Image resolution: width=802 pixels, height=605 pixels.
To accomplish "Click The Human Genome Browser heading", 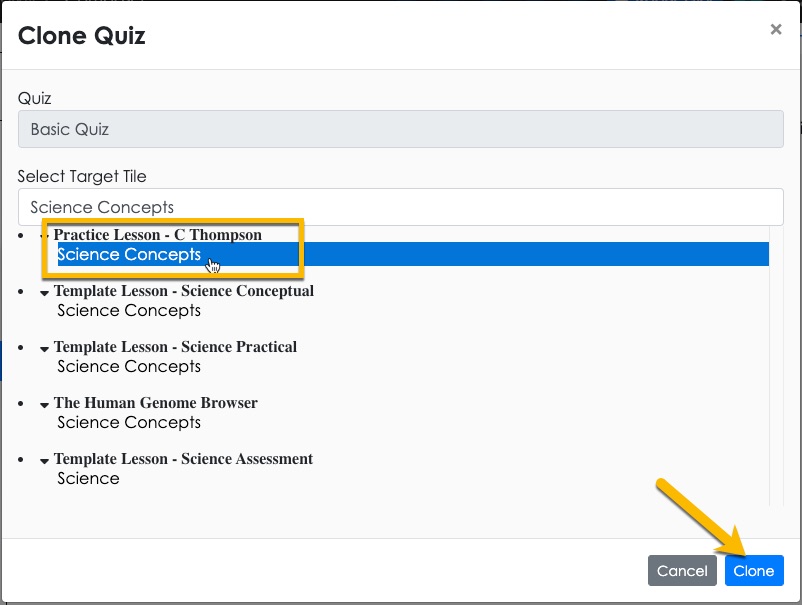I will coord(156,403).
